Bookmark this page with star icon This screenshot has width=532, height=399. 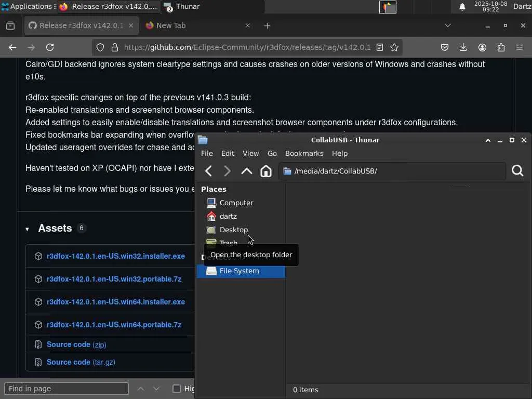(394, 47)
